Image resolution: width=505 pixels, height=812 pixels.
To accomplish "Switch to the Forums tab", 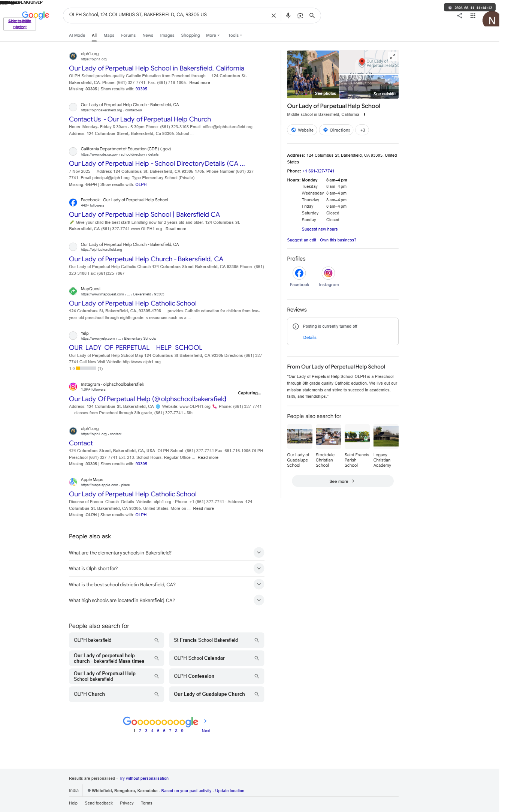I will pos(128,36).
